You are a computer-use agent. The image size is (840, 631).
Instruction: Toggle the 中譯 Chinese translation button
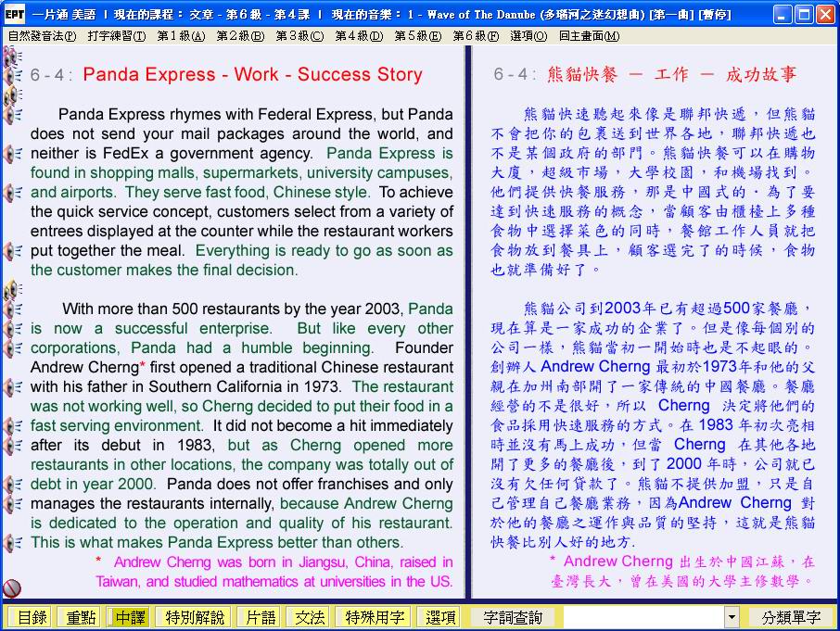(x=131, y=617)
